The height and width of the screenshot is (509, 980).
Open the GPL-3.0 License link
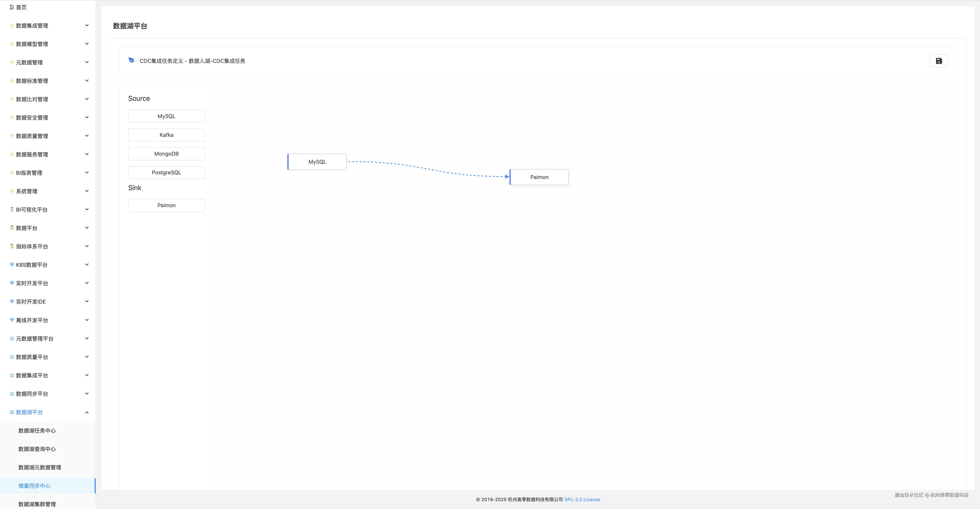[582, 499]
